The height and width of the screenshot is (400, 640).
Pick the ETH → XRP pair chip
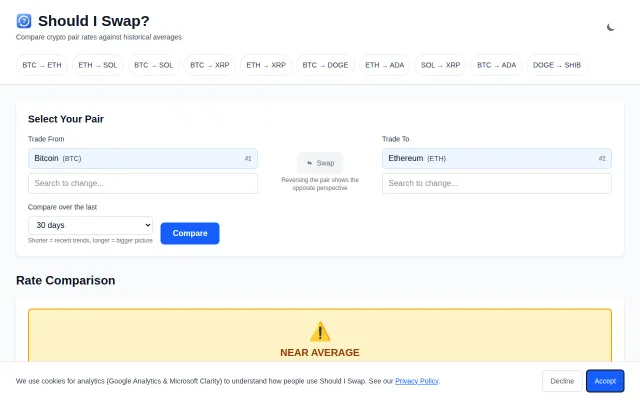[266, 65]
